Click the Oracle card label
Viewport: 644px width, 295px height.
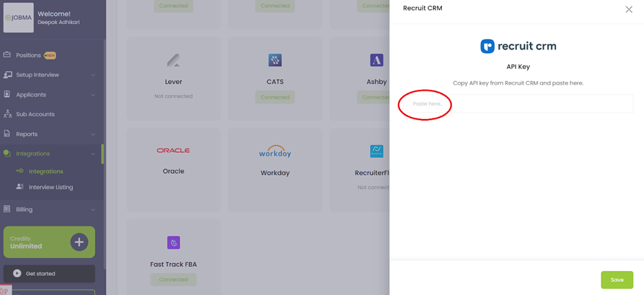(173, 171)
